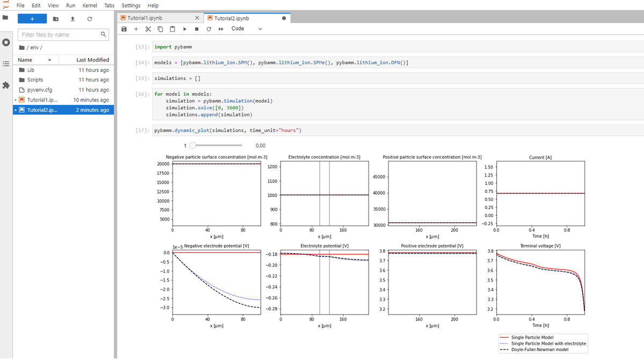Viewport: 644px width, 364px height.
Task: Click the search magnifier in filter box
Action: tap(103, 34)
